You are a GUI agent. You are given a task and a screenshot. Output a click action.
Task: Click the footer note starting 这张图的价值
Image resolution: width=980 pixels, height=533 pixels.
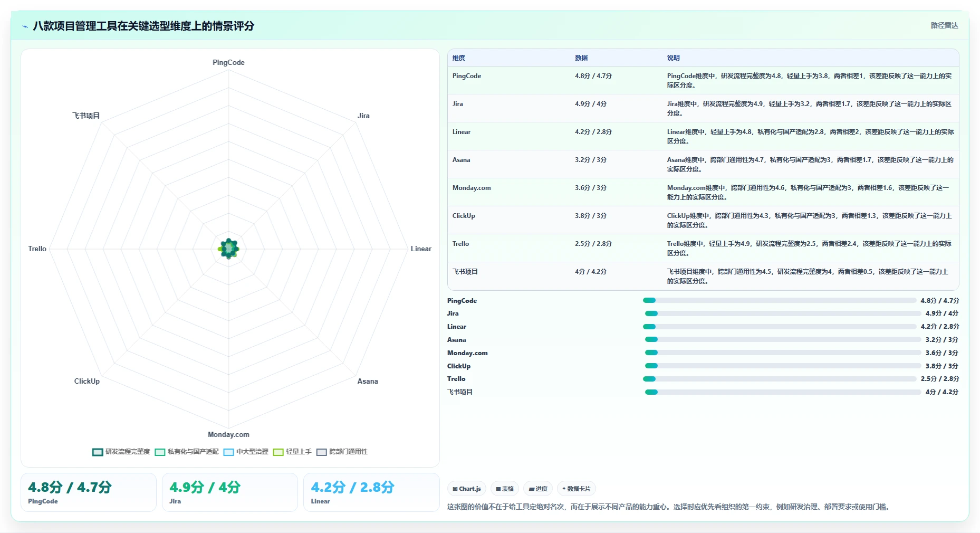coord(669,507)
